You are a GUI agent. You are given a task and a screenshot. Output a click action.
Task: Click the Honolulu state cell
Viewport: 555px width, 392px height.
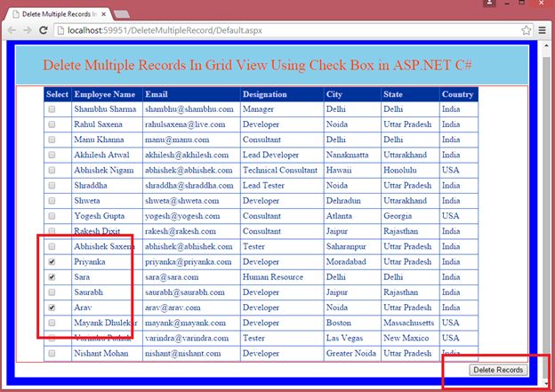pos(410,170)
